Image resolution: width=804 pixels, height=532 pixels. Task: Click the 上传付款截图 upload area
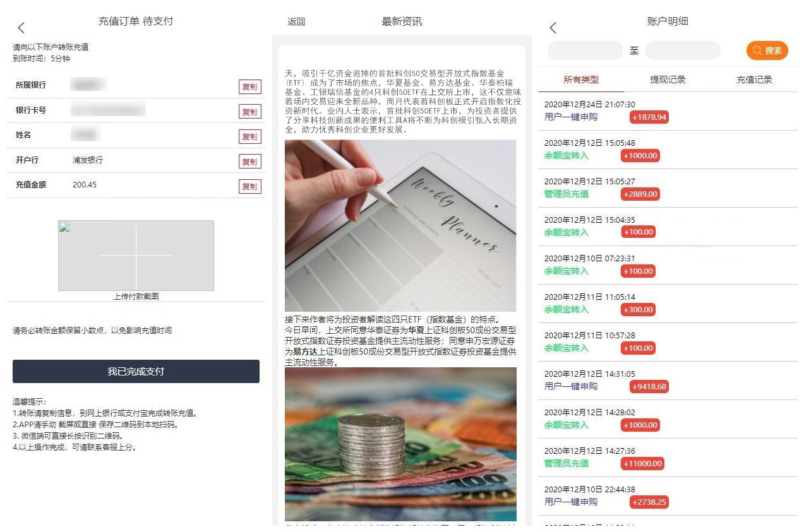coord(135,256)
